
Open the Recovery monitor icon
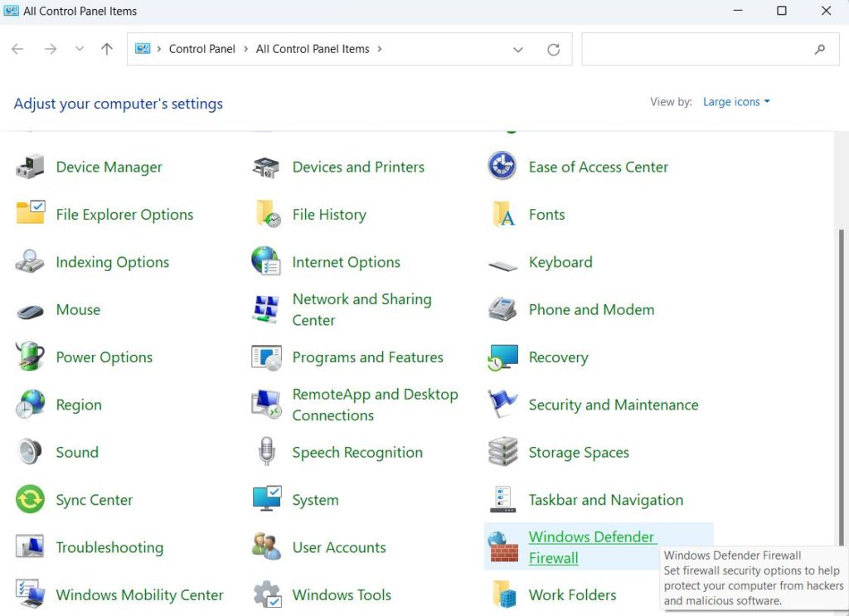[x=502, y=358]
